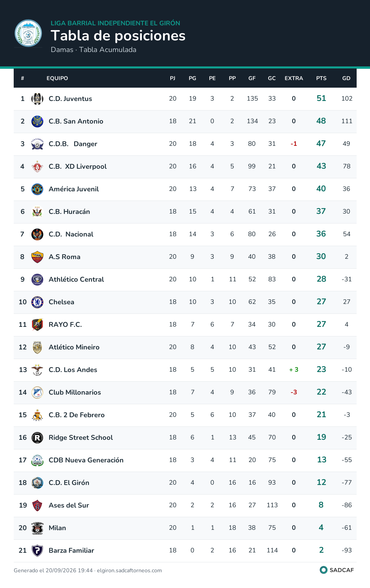The image size is (370, 588).
Task: Click the C.B. San Antonio team crest
Action: (37, 122)
